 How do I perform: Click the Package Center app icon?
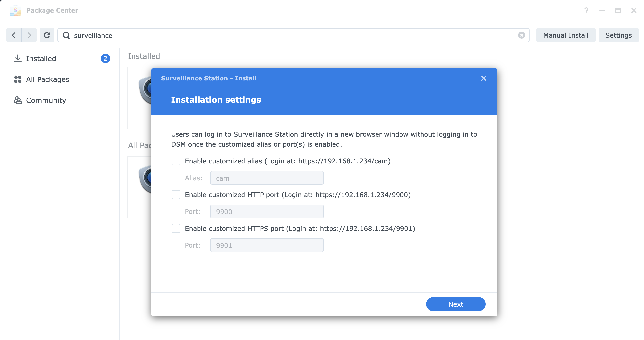click(x=15, y=10)
